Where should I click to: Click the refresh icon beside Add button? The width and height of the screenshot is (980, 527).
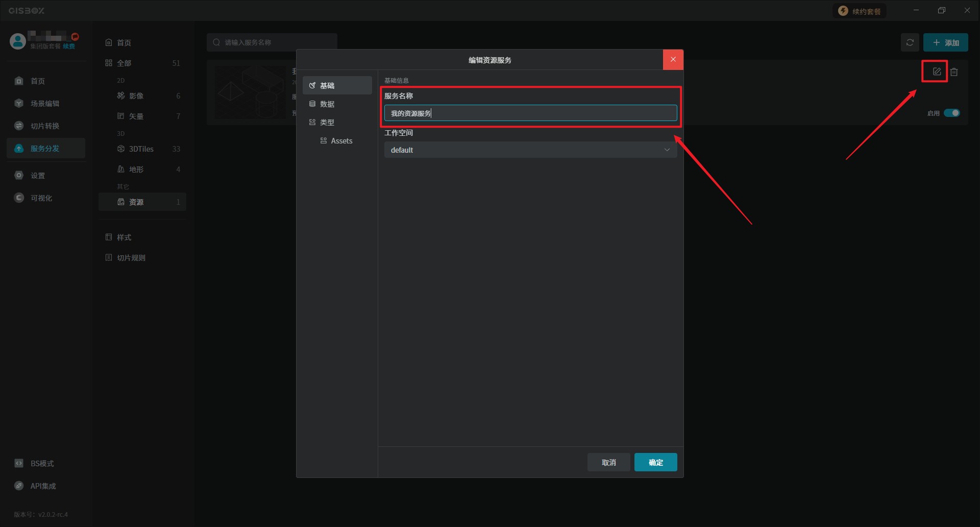[x=910, y=42]
